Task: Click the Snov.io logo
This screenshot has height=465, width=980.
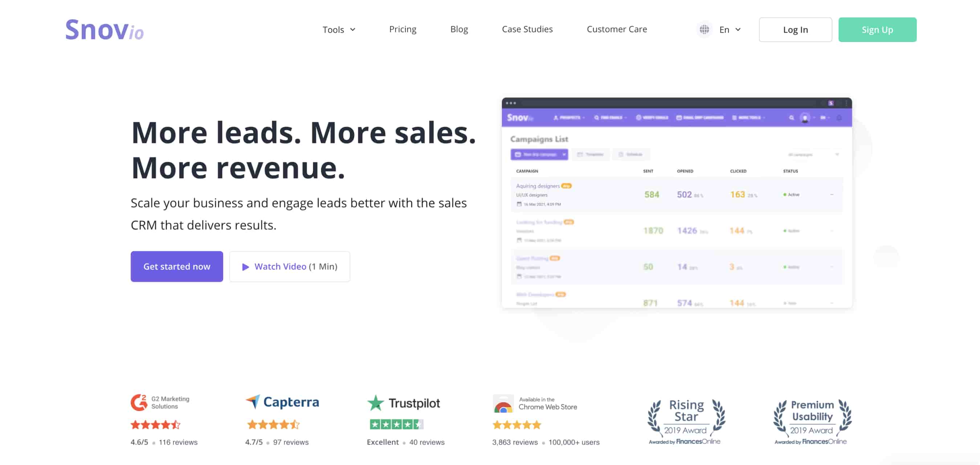Action: pyautogui.click(x=104, y=29)
